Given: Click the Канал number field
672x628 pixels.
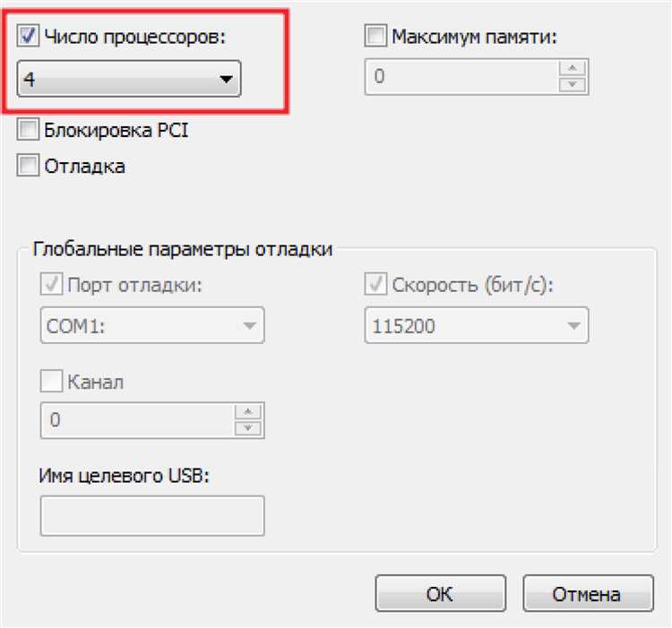Looking at the screenshot, I should 136,420.
